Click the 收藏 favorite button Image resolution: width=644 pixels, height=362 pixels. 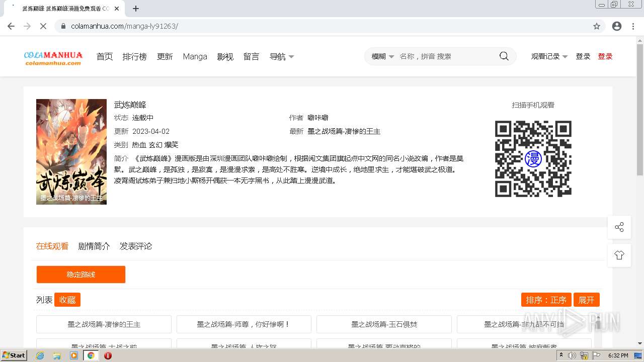click(67, 300)
